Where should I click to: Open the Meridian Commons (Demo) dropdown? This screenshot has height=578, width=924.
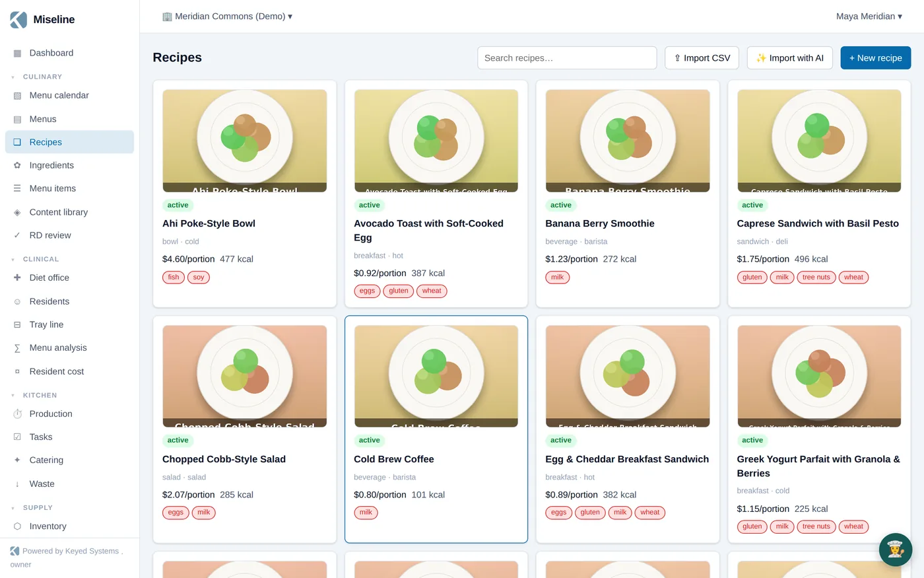click(x=227, y=17)
